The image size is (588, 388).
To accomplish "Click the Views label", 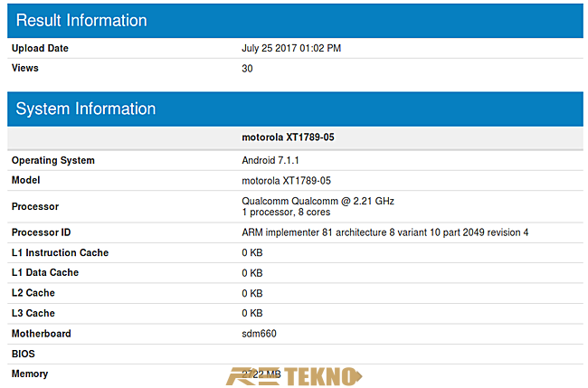I will [x=24, y=68].
